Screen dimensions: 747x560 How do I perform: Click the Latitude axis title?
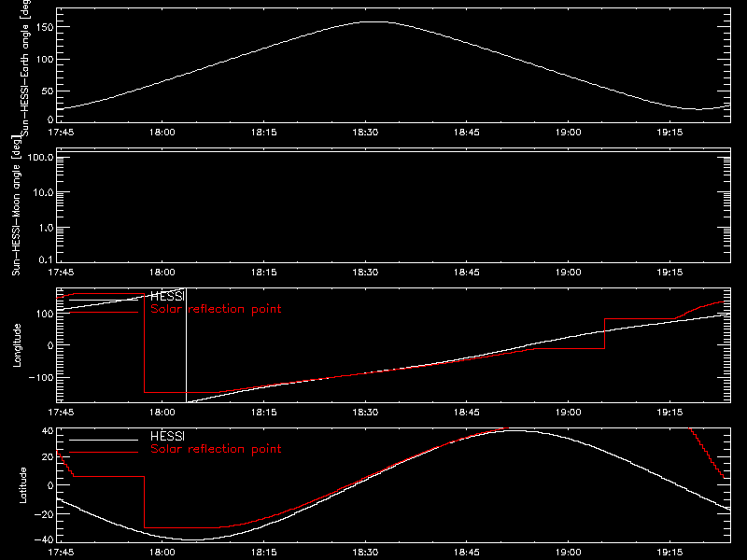pos(22,485)
